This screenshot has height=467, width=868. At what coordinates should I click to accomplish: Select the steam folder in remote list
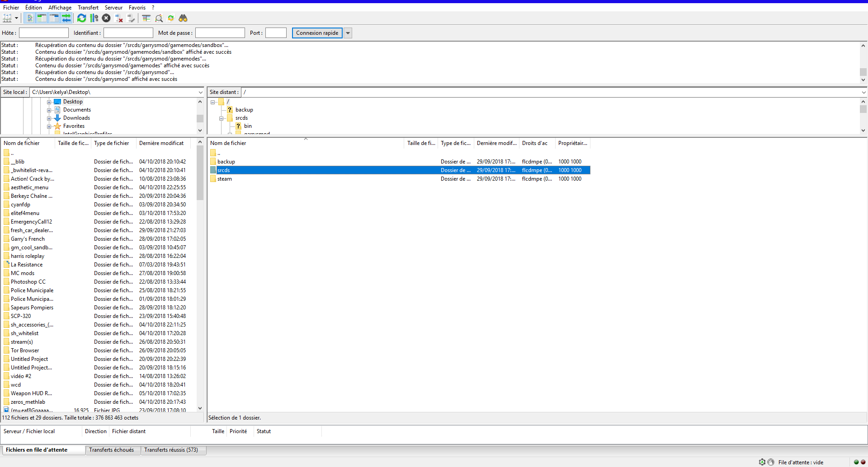400,179
